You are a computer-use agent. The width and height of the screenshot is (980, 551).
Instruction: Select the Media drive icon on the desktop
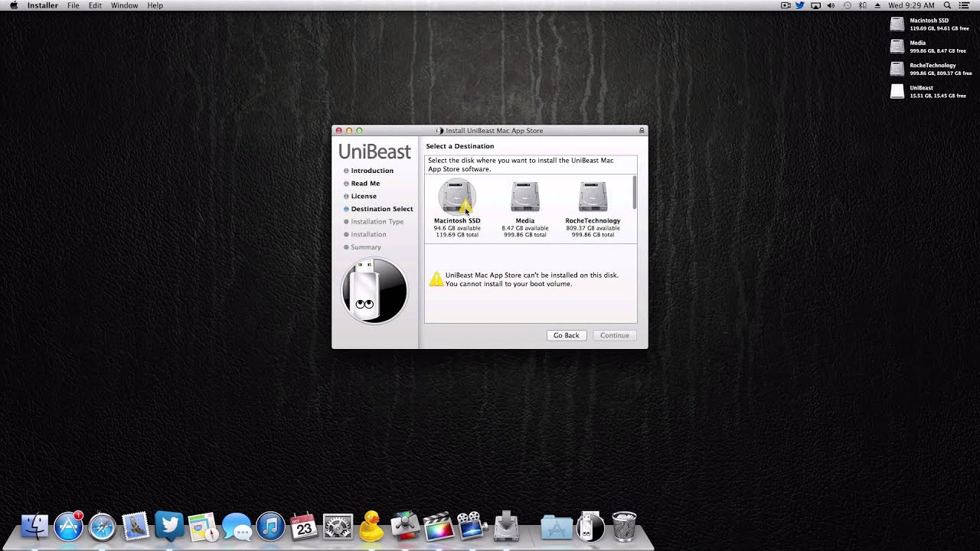click(x=897, y=47)
